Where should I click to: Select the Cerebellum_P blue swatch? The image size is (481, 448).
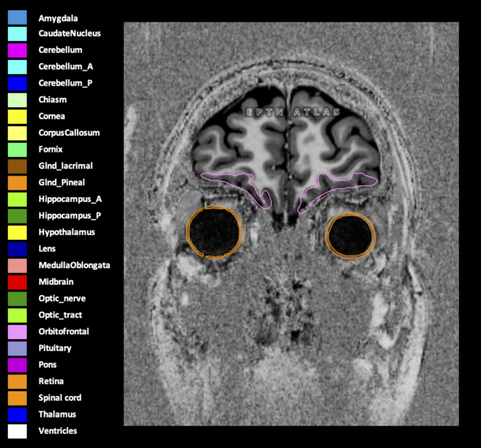click(17, 83)
